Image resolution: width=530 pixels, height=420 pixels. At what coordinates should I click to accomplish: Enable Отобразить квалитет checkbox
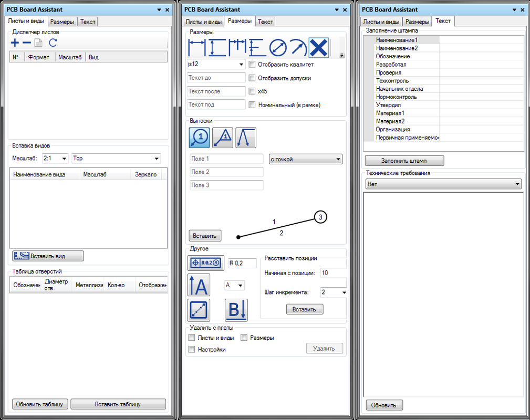[x=252, y=64]
